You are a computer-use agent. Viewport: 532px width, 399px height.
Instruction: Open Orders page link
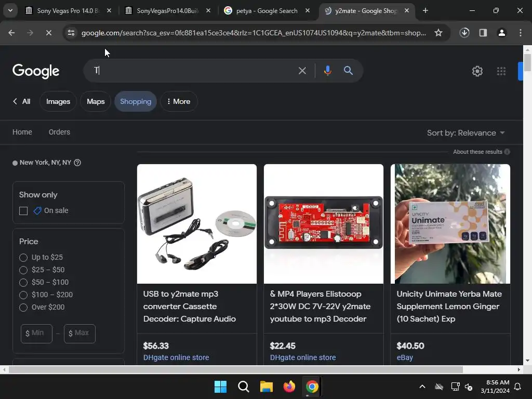click(59, 132)
